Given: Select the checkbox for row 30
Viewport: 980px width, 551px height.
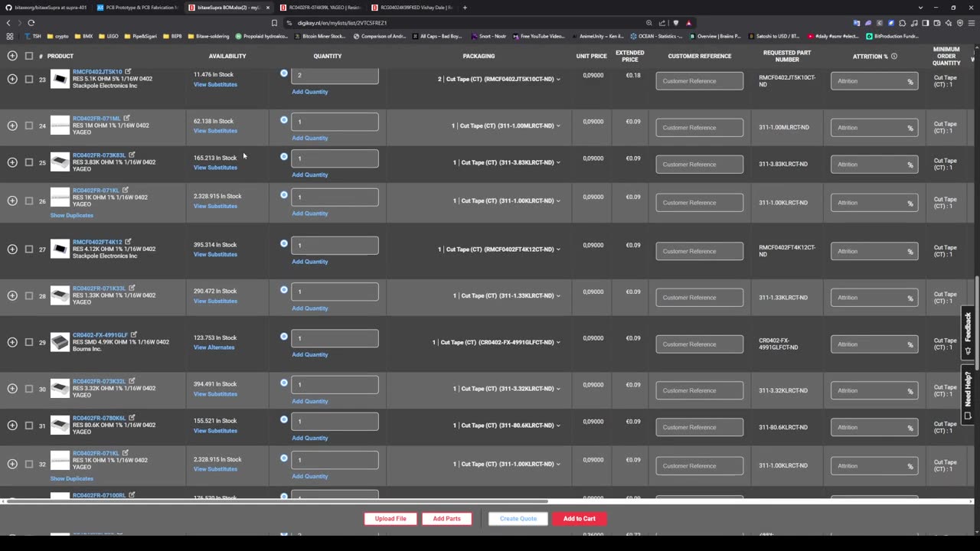Looking at the screenshot, I should [29, 389].
